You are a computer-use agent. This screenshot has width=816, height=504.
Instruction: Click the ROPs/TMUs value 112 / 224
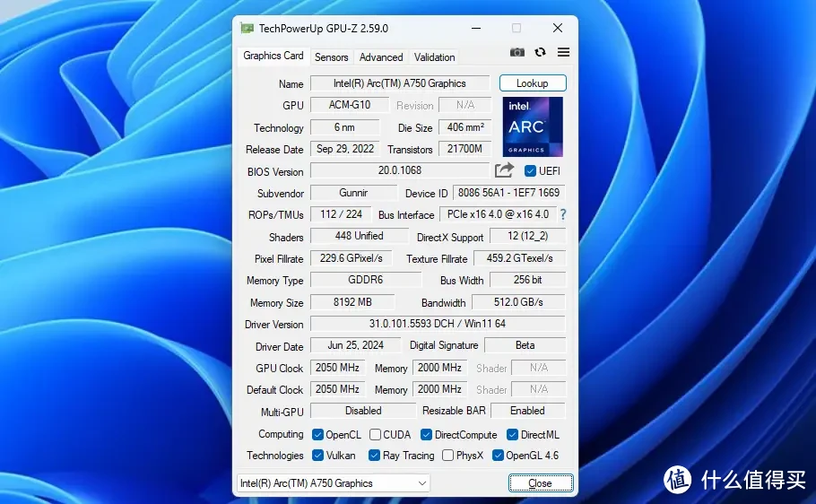tap(341, 214)
